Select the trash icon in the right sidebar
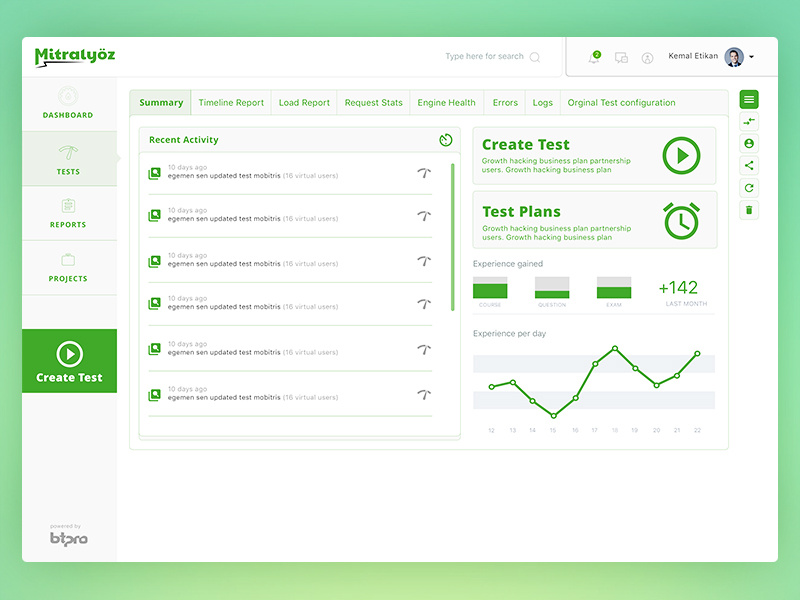800x600 pixels. point(748,210)
